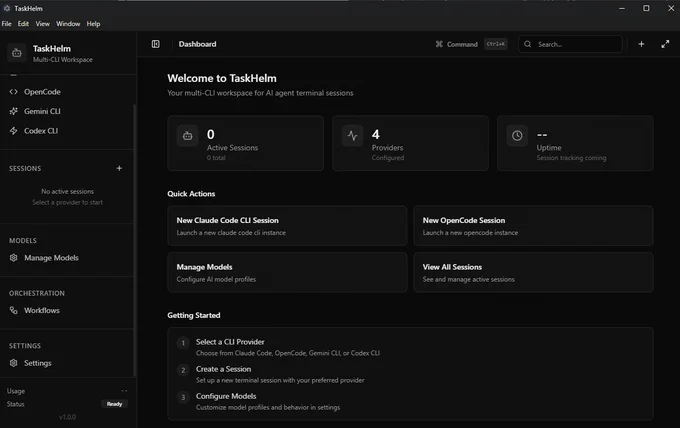Image resolution: width=680 pixels, height=428 pixels.
Task: Open the Help menu
Action: tap(93, 24)
